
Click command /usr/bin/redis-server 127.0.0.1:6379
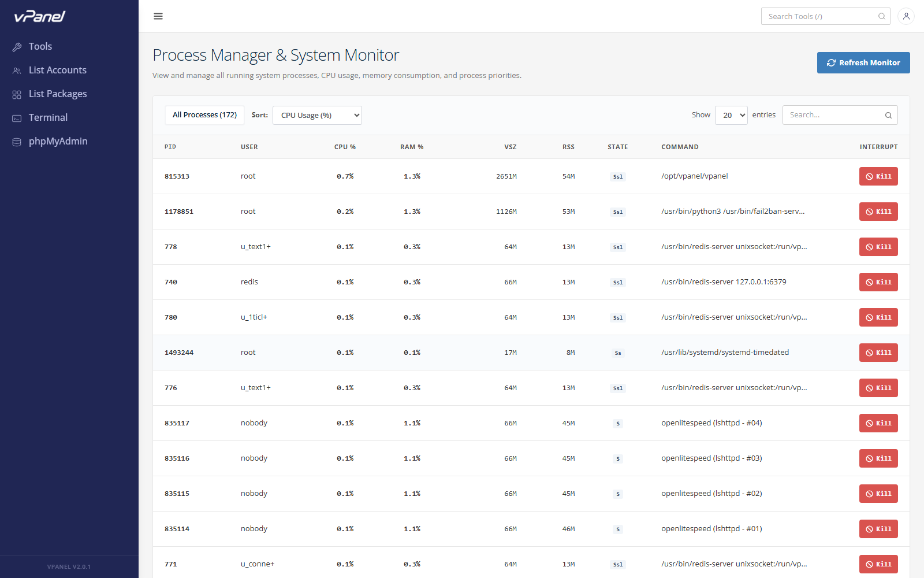point(724,282)
